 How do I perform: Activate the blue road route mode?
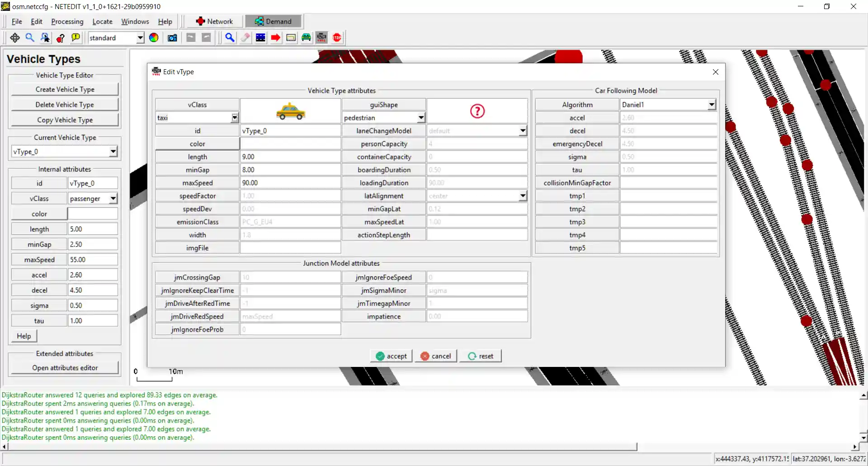(260, 38)
